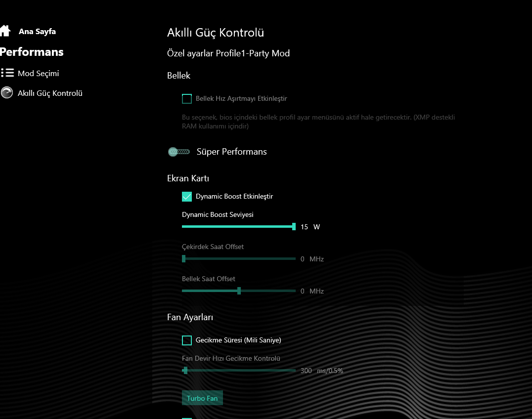Click the Çekirdek Saat Offset 0 MHz value
This screenshot has width=532, height=419.
(x=312, y=259)
